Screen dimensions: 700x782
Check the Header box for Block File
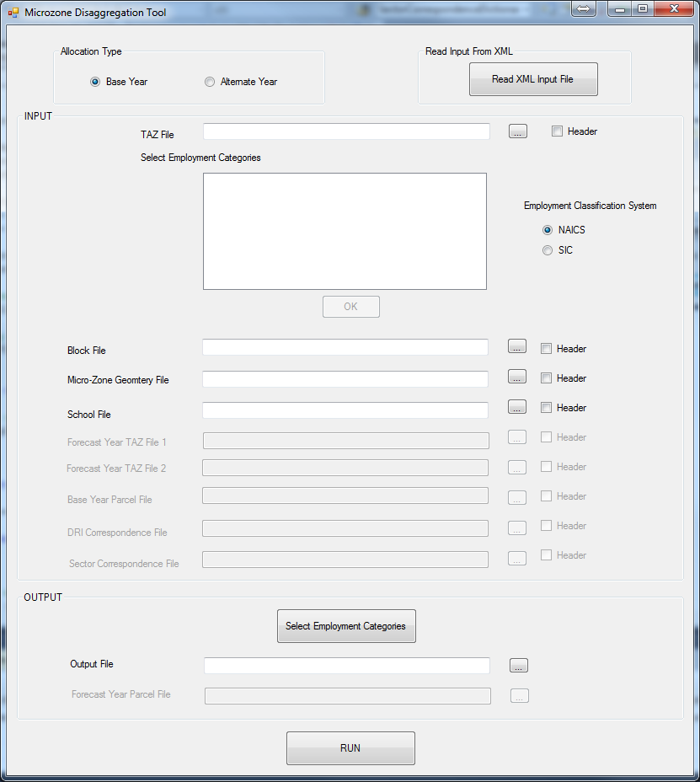[546, 349]
